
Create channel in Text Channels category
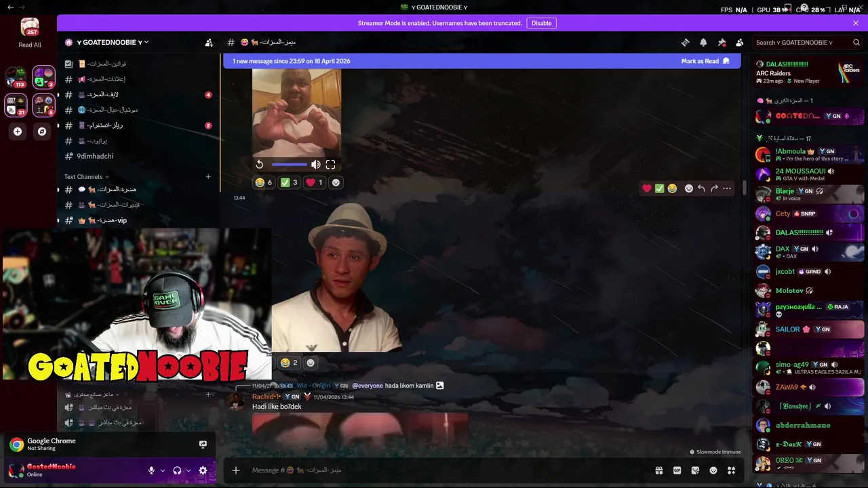point(208,177)
